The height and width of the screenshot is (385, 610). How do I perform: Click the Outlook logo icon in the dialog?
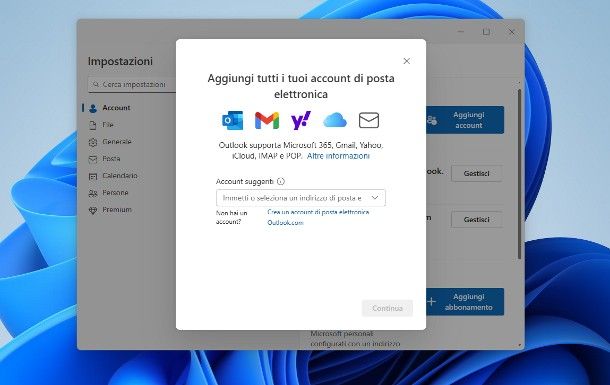click(x=233, y=120)
